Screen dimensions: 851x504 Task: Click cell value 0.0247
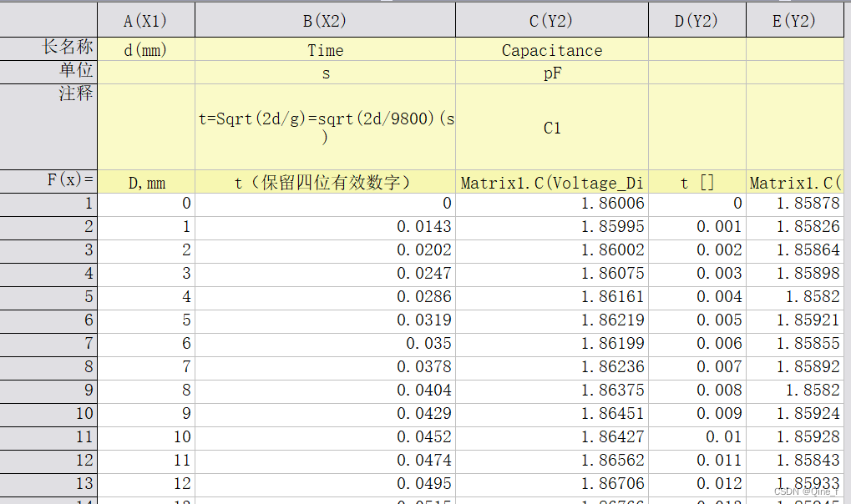(x=325, y=275)
